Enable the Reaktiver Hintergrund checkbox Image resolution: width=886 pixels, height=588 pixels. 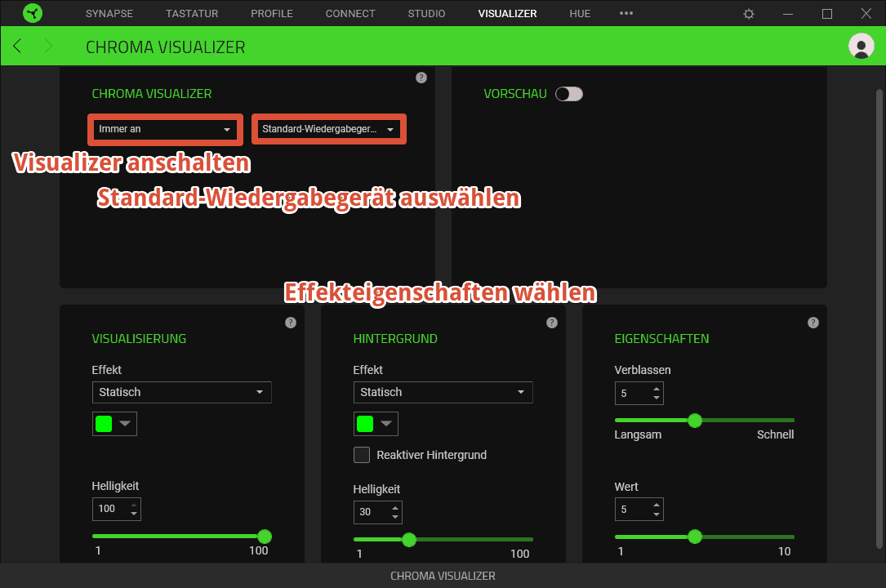[x=362, y=455]
